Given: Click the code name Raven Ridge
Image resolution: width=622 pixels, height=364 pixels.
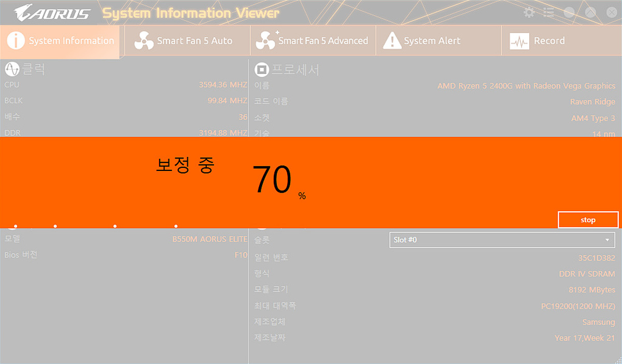Looking at the screenshot, I should (x=592, y=102).
